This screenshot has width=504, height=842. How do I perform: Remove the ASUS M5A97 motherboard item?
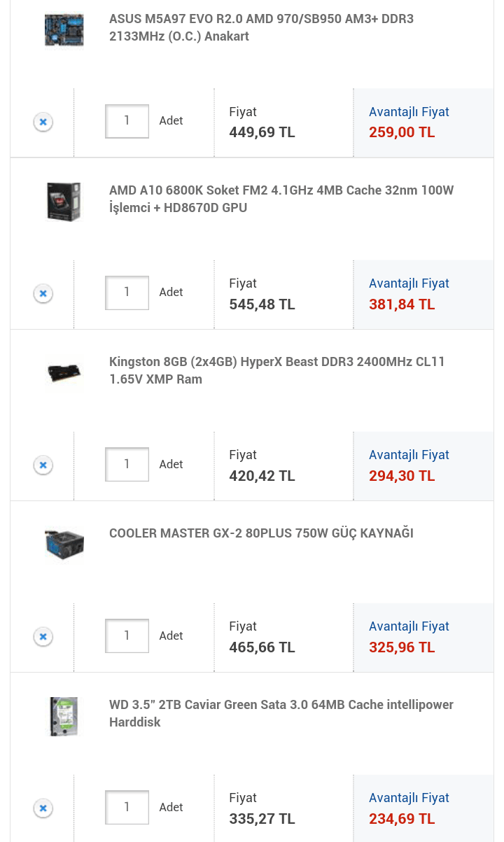click(43, 122)
